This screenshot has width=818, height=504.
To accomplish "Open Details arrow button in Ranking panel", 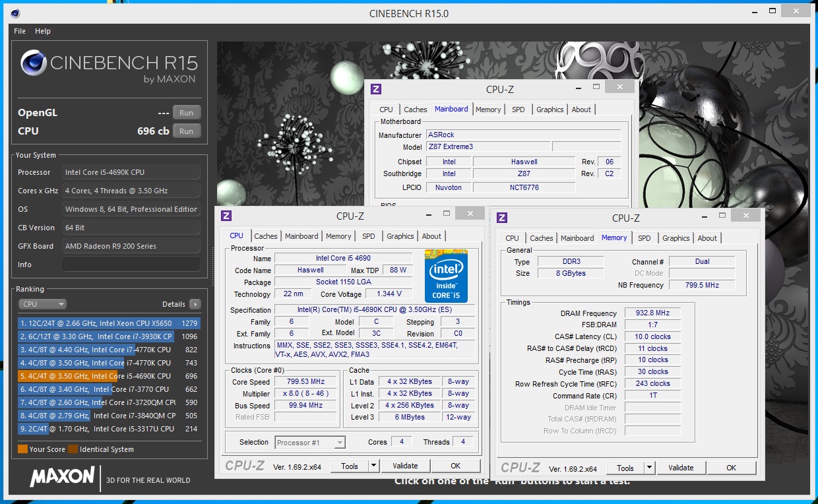I will tap(195, 304).
